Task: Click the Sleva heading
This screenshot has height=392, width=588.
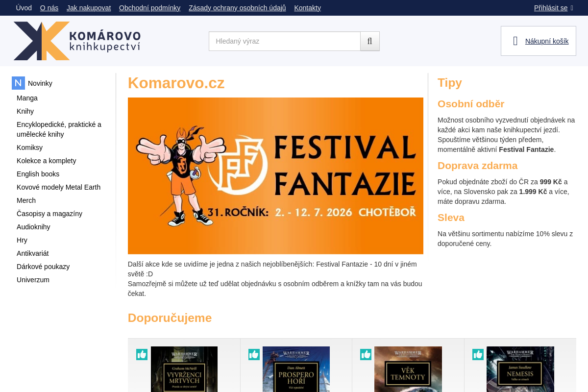Action: point(451,218)
